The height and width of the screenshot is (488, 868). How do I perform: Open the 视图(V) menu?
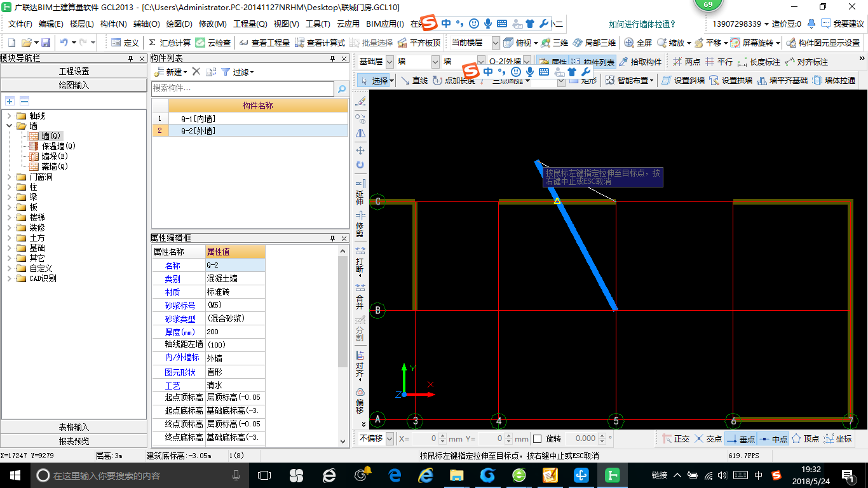[x=286, y=24]
